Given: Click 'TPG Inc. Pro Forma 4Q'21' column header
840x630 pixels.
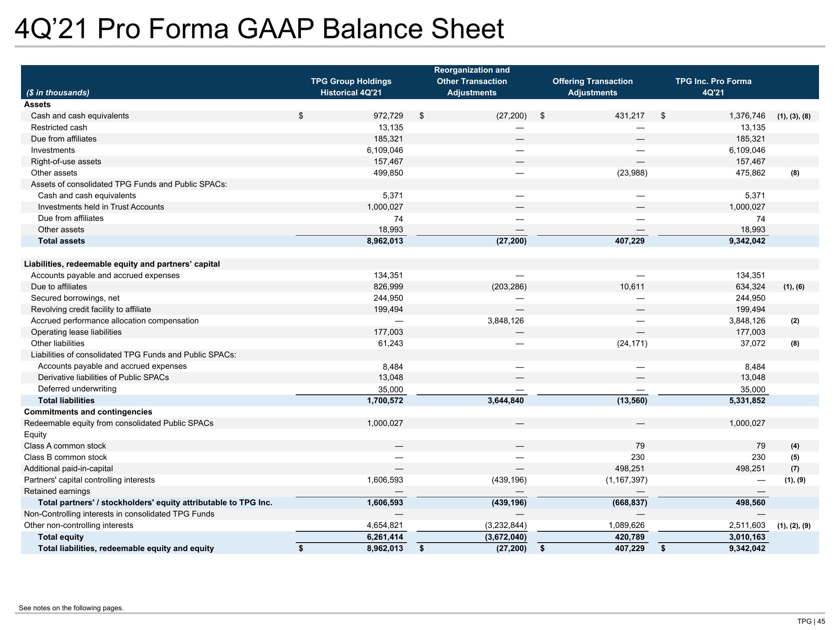Looking at the screenshot, I should tap(713, 87).
